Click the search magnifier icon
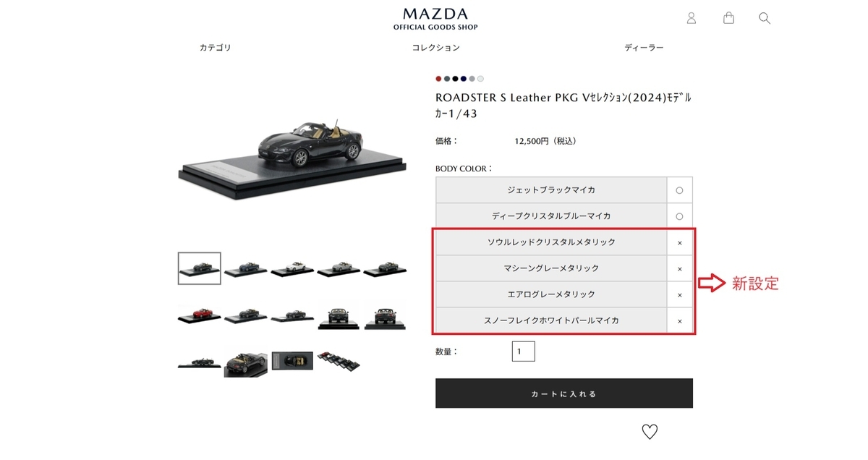The height and width of the screenshot is (460, 868). pyautogui.click(x=765, y=18)
